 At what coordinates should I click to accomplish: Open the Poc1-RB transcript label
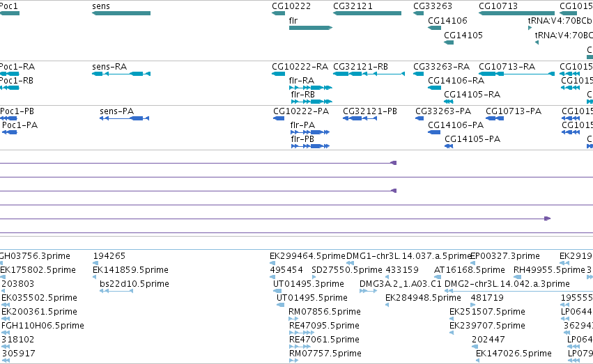click(x=16, y=81)
